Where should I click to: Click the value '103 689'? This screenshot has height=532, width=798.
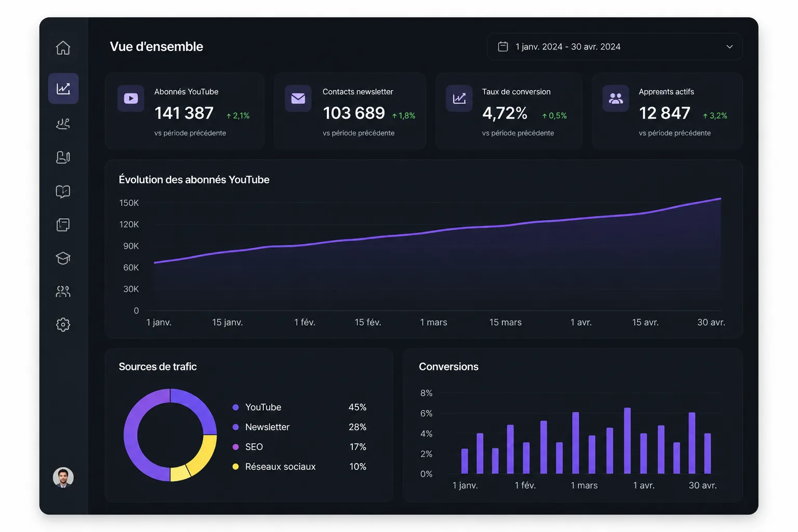point(354,113)
